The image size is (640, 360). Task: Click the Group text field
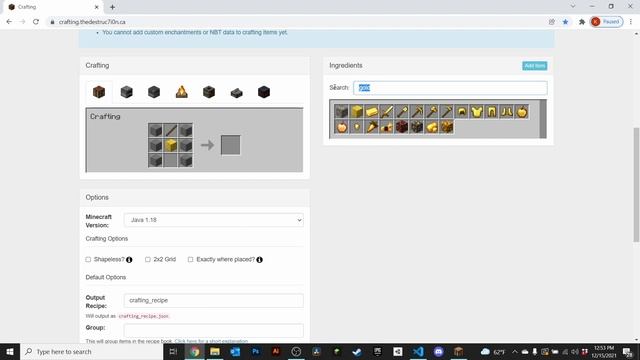pos(214,330)
